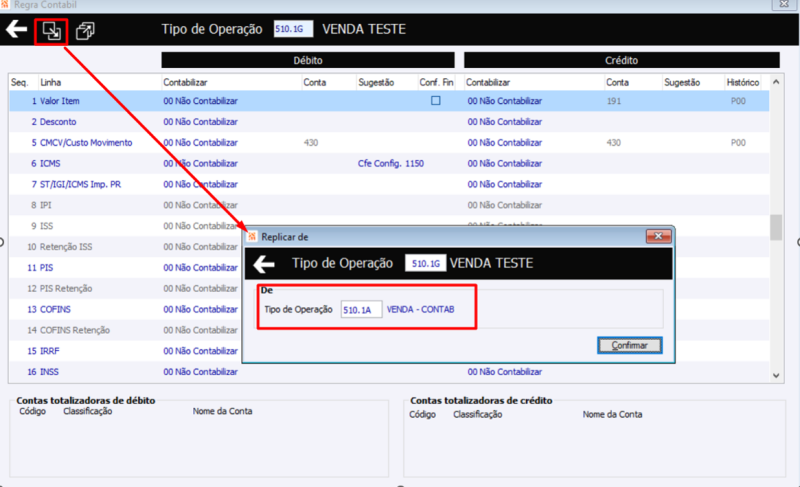Click the table scrollbar down arrow
Image resolution: width=800 pixels, height=487 pixels.
[x=776, y=375]
